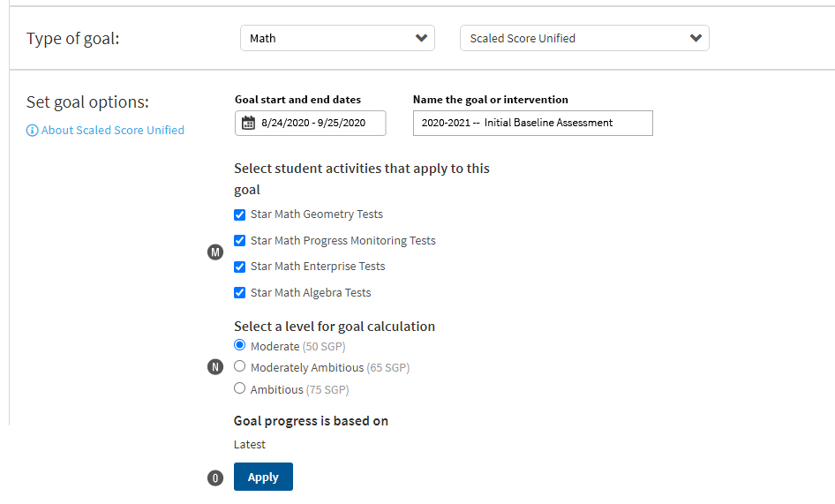The width and height of the screenshot is (835, 504).
Task: Uncheck Star Math Progress Monitoring Tests
Action: click(239, 241)
